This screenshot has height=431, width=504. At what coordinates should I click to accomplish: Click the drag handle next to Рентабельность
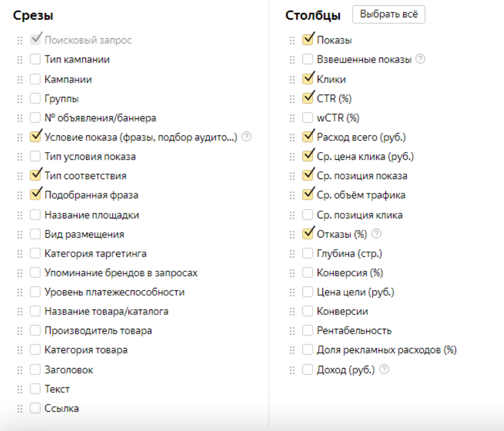pyautogui.click(x=292, y=331)
